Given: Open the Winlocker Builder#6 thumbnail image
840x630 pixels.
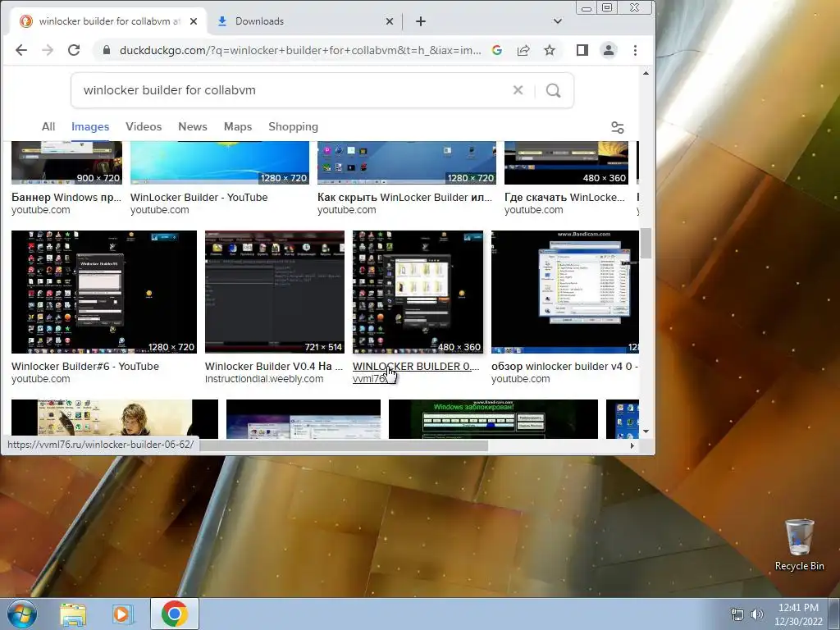Looking at the screenshot, I should click(x=104, y=292).
